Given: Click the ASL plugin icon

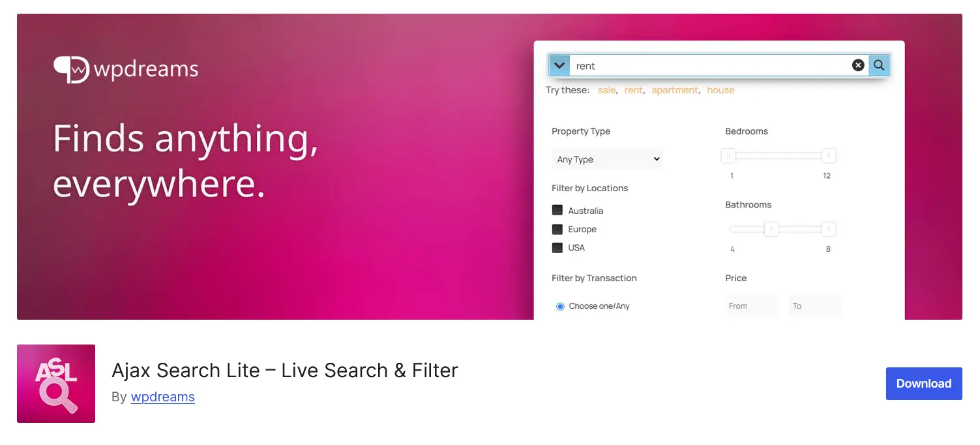Looking at the screenshot, I should click(56, 384).
